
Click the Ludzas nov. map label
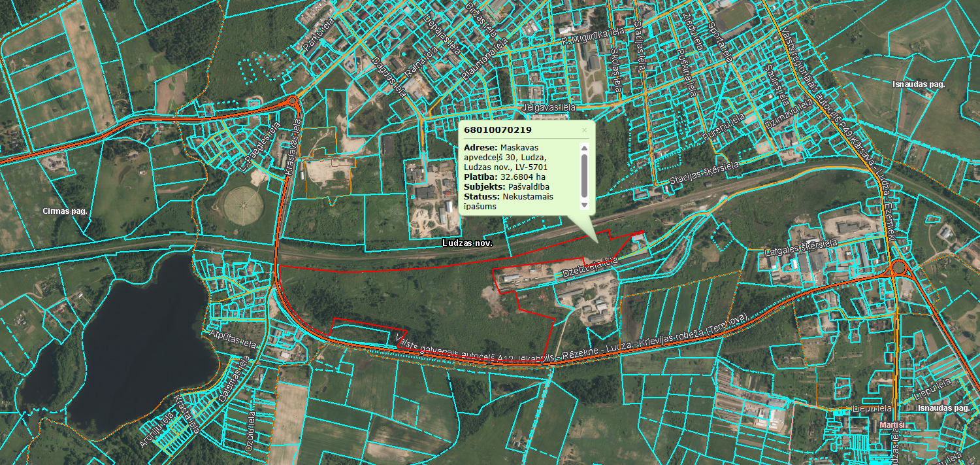(x=466, y=243)
